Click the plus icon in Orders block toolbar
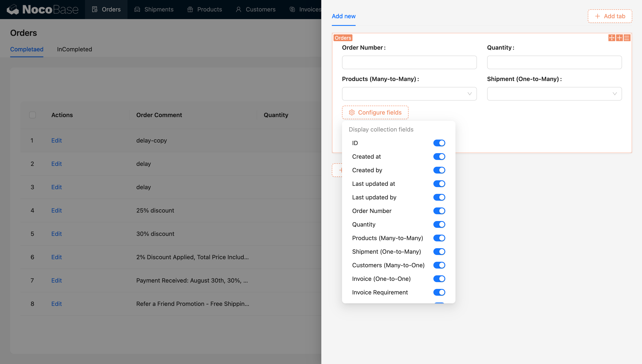This screenshot has width=642, height=364. click(619, 38)
